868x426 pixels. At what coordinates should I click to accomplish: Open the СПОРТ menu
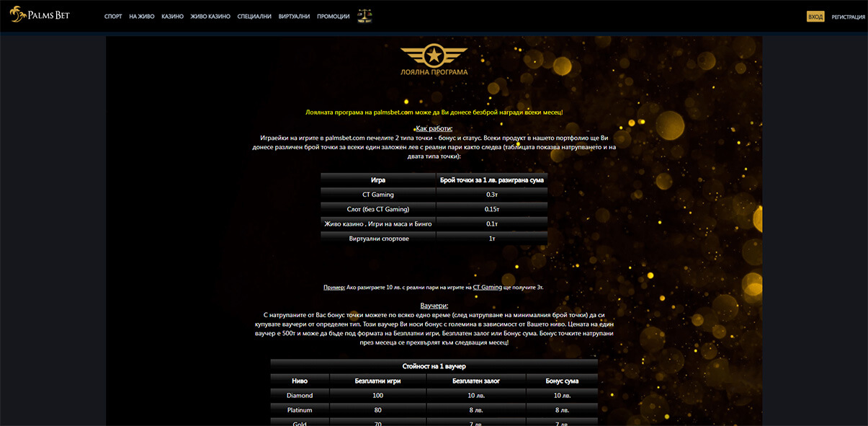pos(113,16)
